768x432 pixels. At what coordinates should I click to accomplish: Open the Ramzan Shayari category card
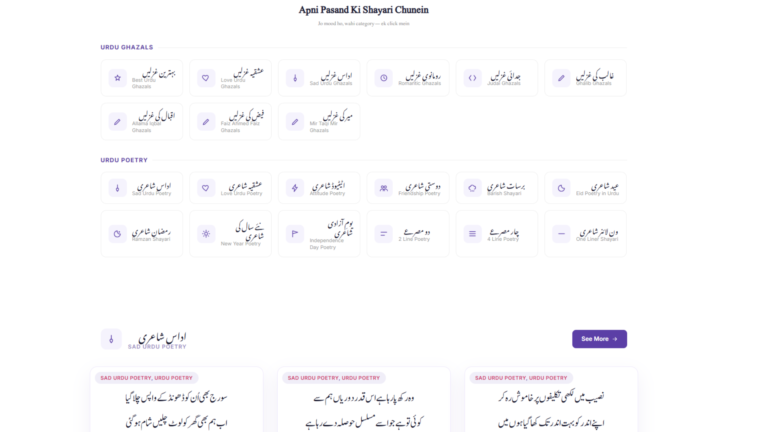pyautogui.click(x=142, y=234)
